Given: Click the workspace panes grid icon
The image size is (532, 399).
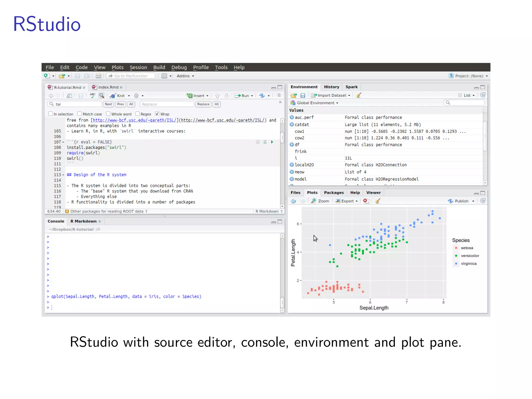Looking at the screenshot, I should 164,76.
